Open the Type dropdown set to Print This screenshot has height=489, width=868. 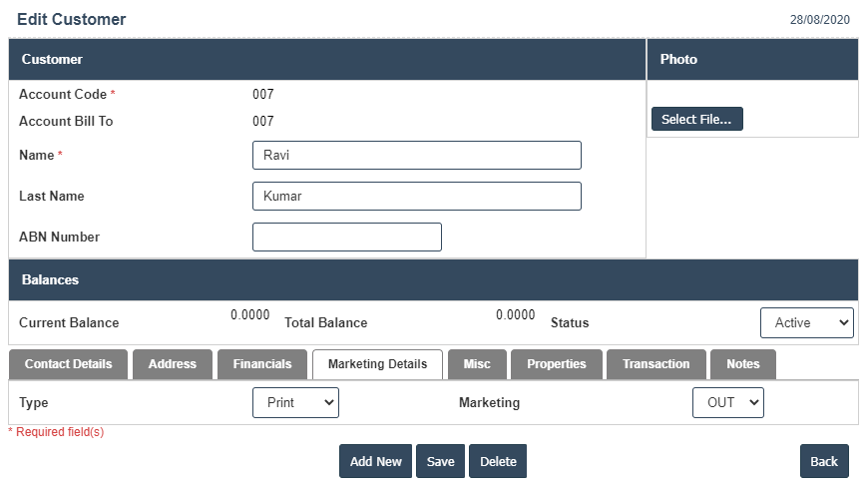(295, 402)
